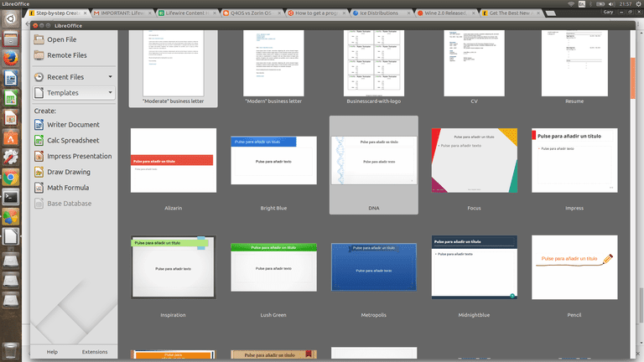
Task: Switch to the Q4OS vs Zorin OS tab
Action: point(252,13)
